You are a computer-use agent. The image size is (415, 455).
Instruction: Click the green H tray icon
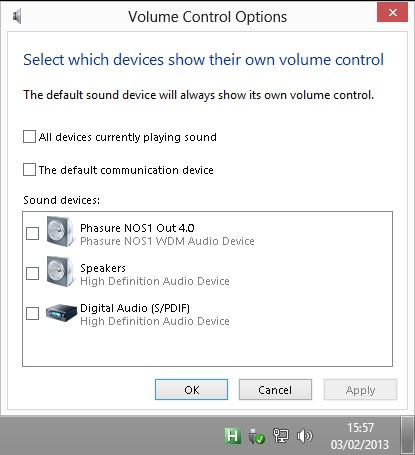click(233, 436)
